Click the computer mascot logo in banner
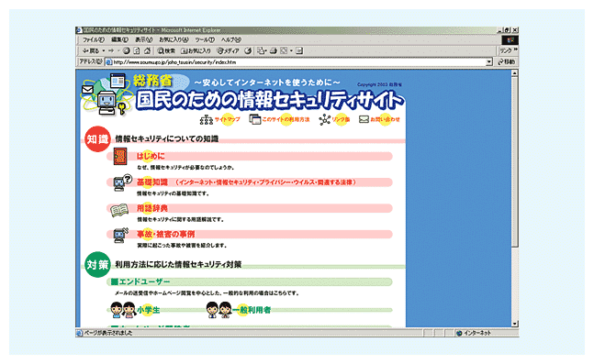594x364 pixels. coord(106,103)
